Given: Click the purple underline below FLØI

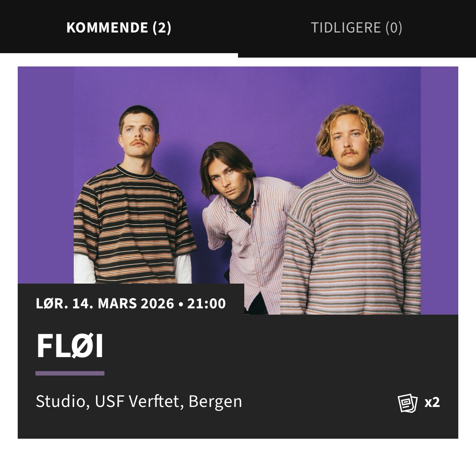Looking at the screenshot, I should 70,373.
